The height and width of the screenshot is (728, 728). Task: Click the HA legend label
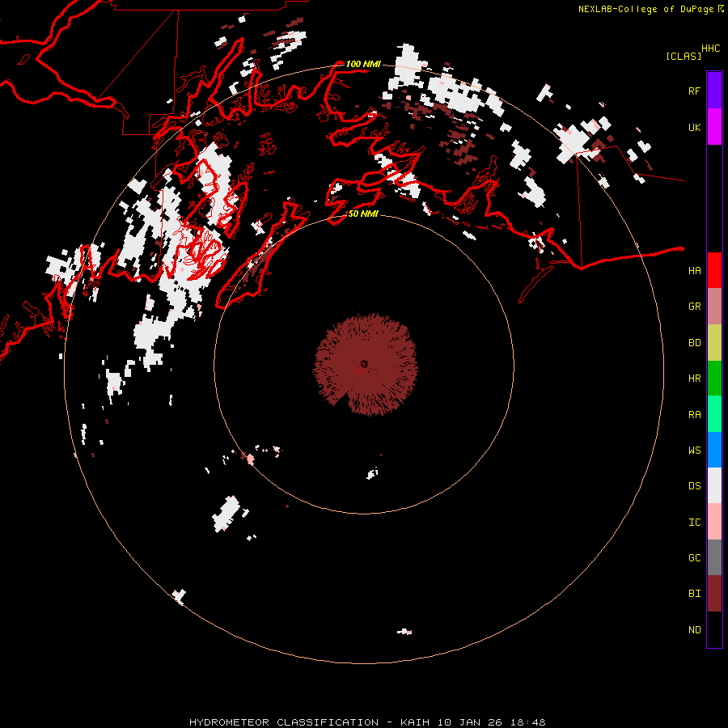(694, 271)
